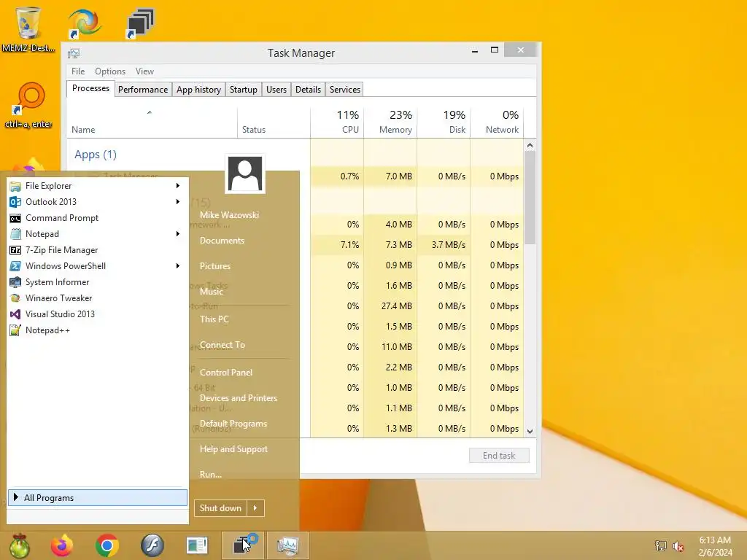Open the Shut down options arrow
This screenshot has height=560, width=747.
tap(255, 508)
